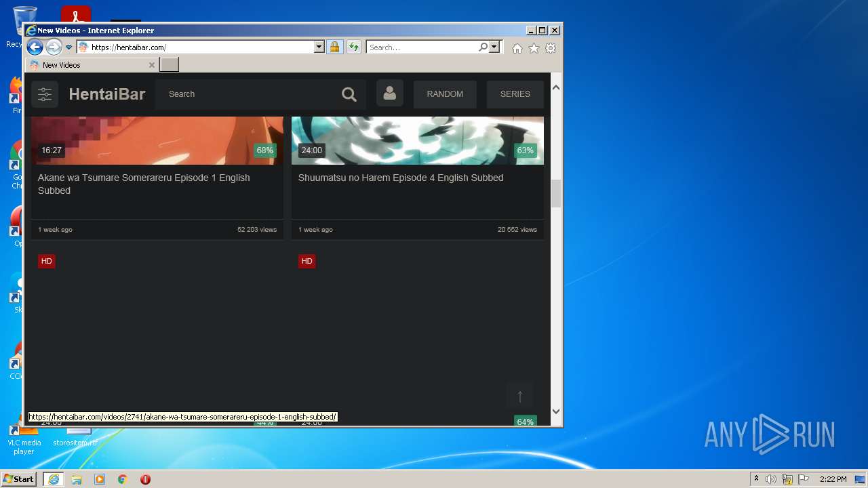Image resolution: width=868 pixels, height=488 pixels.
Task: Click the page refresh icon
Action: pyautogui.click(x=353, y=47)
